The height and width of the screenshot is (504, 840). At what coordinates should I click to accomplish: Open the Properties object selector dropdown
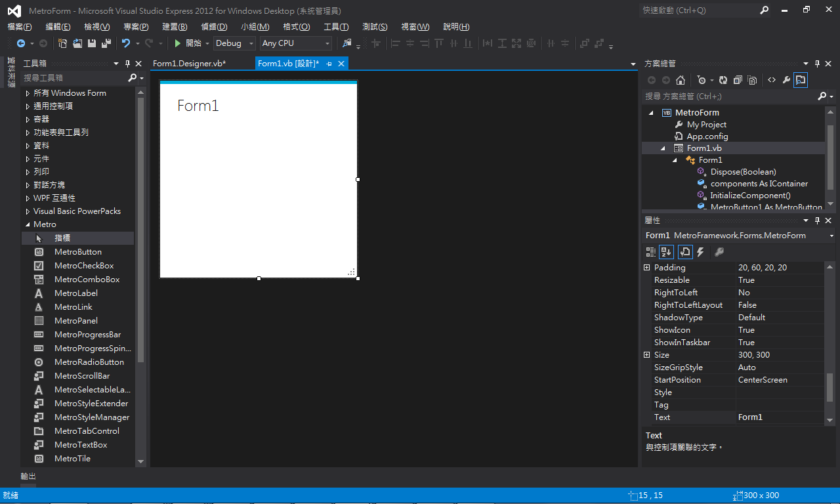831,236
